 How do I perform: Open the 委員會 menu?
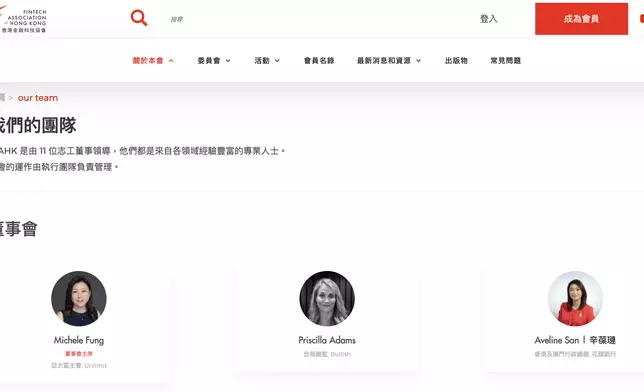tap(209, 60)
